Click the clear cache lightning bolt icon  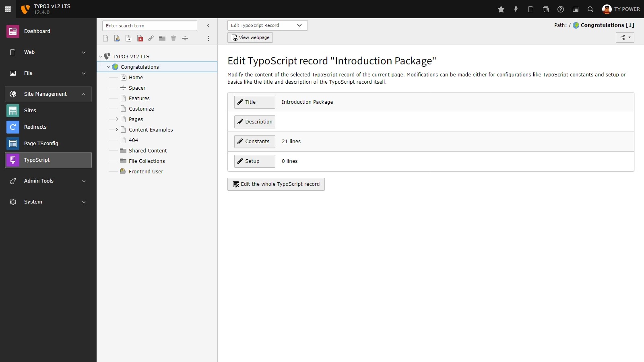[516, 9]
